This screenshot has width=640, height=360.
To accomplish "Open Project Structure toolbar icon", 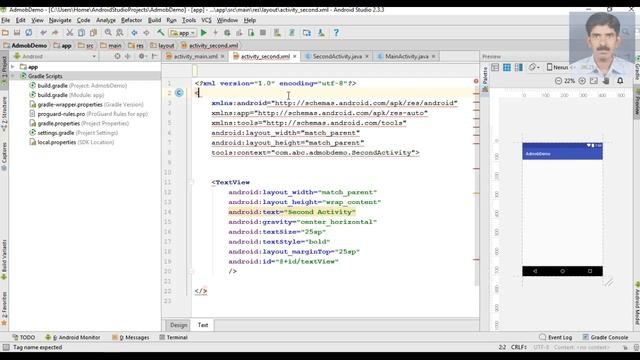I will click(307, 33).
